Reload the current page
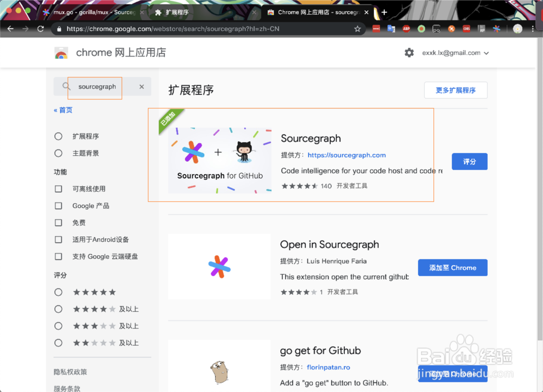543x392 pixels. point(41,29)
